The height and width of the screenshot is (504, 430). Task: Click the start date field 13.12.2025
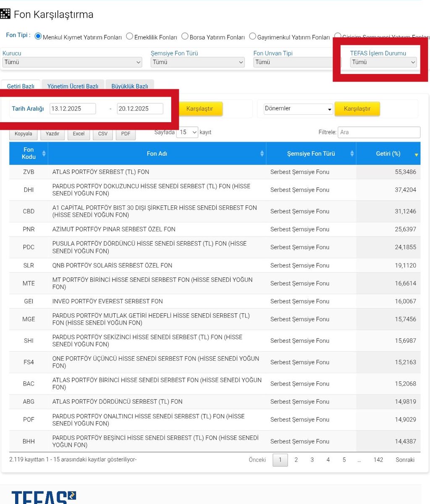click(73, 109)
